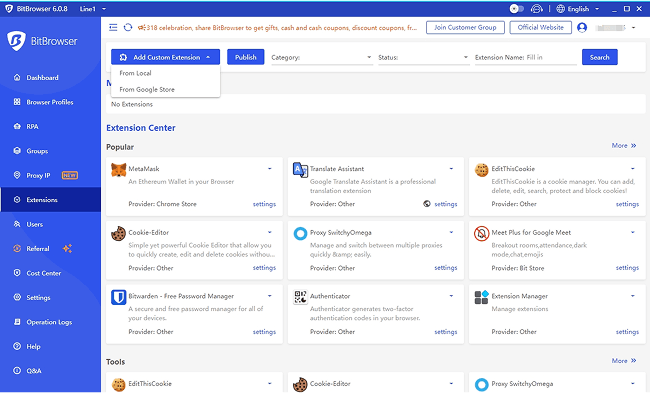Toggle the theme switch in the title bar
This screenshot has width=650, height=393.
click(x=517, y=9)
